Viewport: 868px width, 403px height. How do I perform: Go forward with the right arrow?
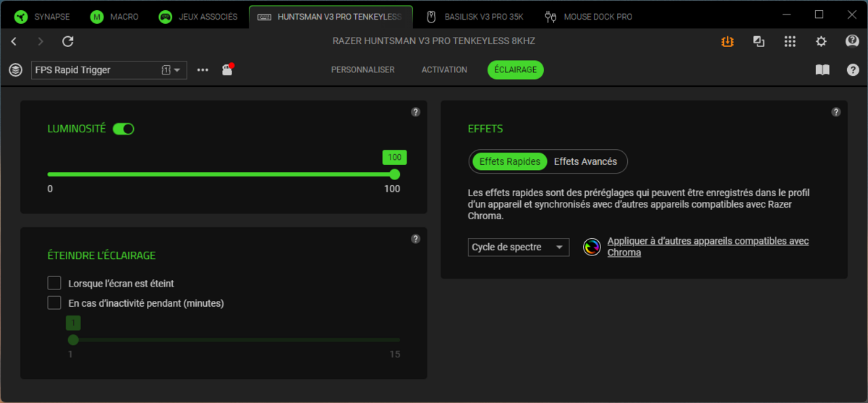[x=41, y=42]
